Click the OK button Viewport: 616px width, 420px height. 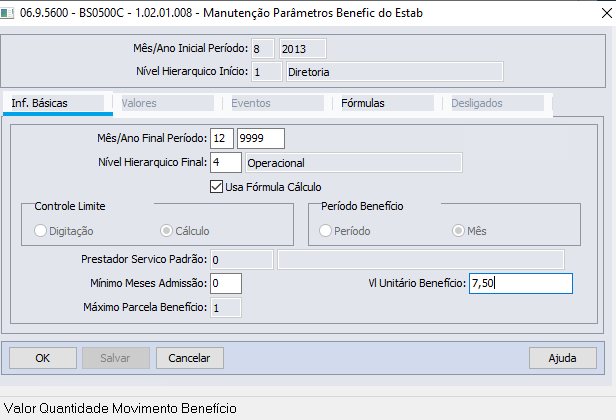[43, 358]
